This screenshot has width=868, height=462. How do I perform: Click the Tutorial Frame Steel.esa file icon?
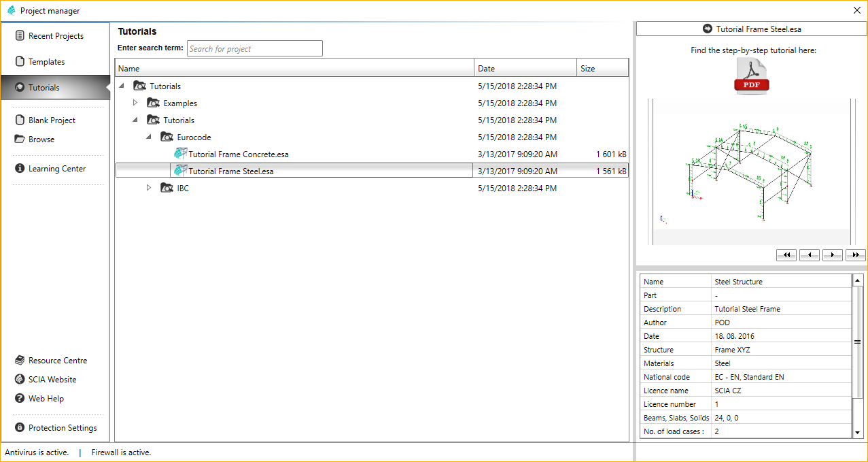pos(180,171)
